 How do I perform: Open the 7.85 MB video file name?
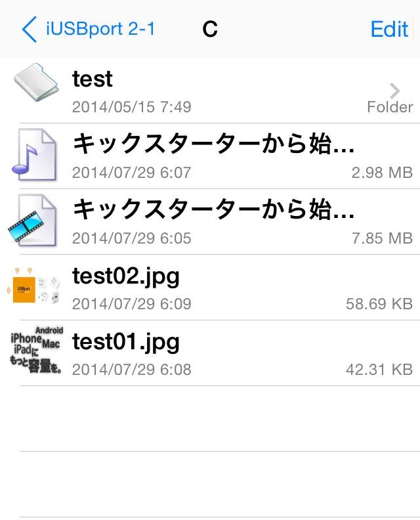click(x=213, y=209)
